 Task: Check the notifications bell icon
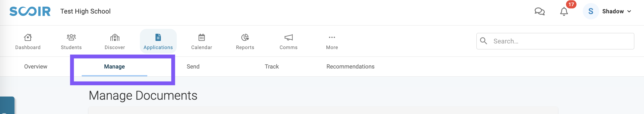[564, 12]
